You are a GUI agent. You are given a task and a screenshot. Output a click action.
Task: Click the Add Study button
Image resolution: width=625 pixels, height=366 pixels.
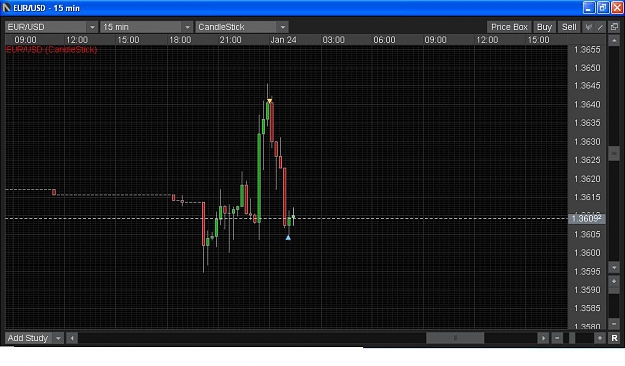(x=28, y=338)
